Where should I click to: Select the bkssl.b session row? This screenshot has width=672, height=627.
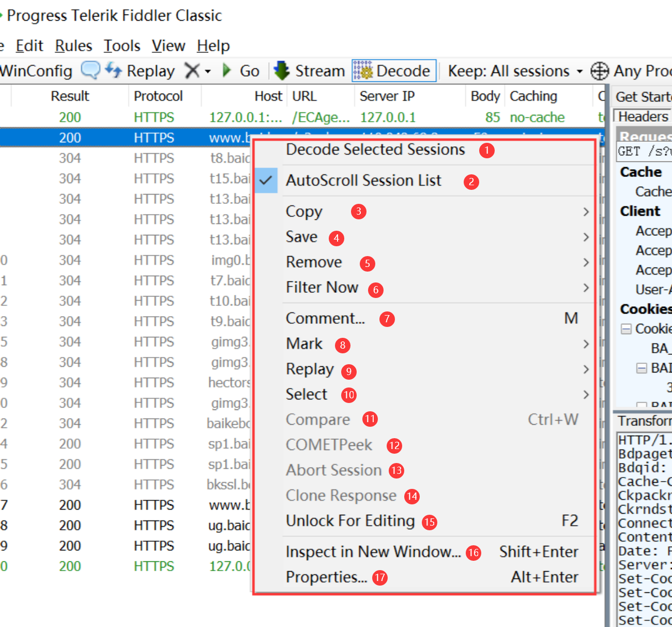pos(126,485)
